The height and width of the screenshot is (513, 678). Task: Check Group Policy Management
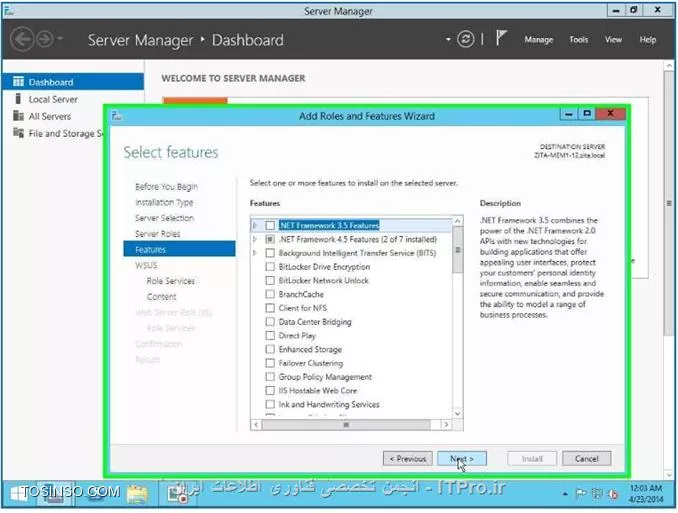pyautogui.click(x=270, y=377)
